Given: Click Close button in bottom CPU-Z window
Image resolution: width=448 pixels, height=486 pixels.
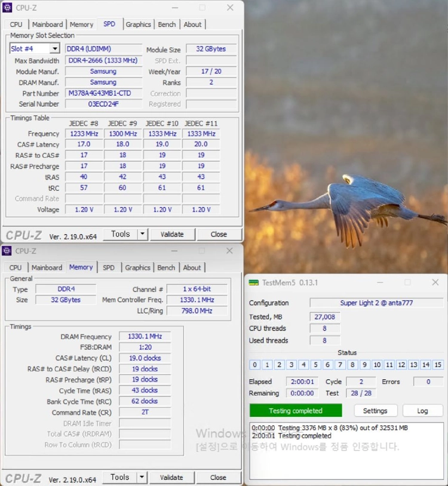Looking at the screenshot, I should pos(218,477).
